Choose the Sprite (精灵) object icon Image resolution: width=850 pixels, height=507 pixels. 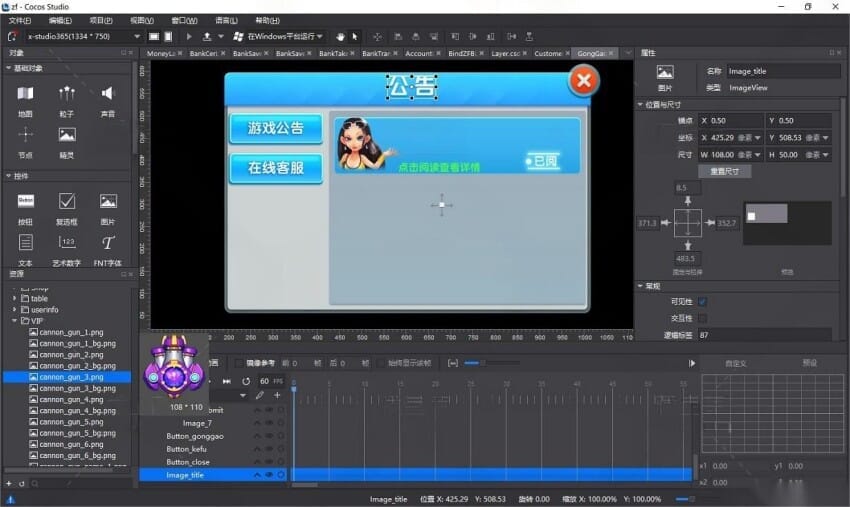coord(67,135)
